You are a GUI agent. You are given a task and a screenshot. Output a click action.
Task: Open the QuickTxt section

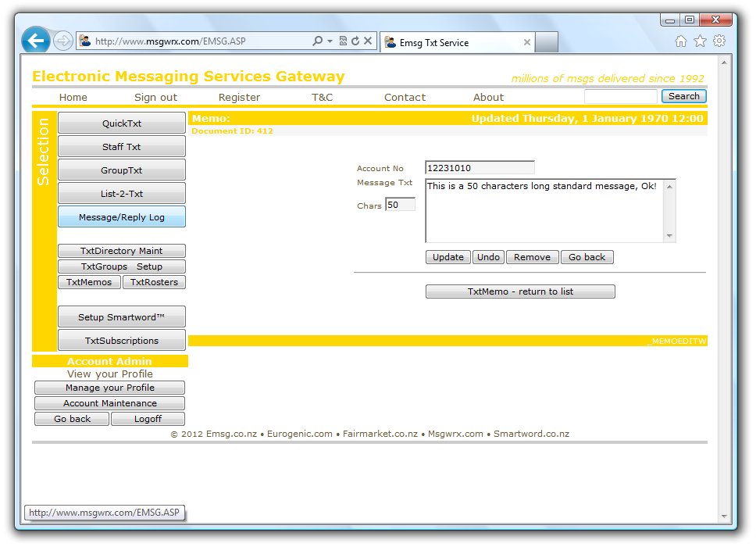click(x=121, y=122)
